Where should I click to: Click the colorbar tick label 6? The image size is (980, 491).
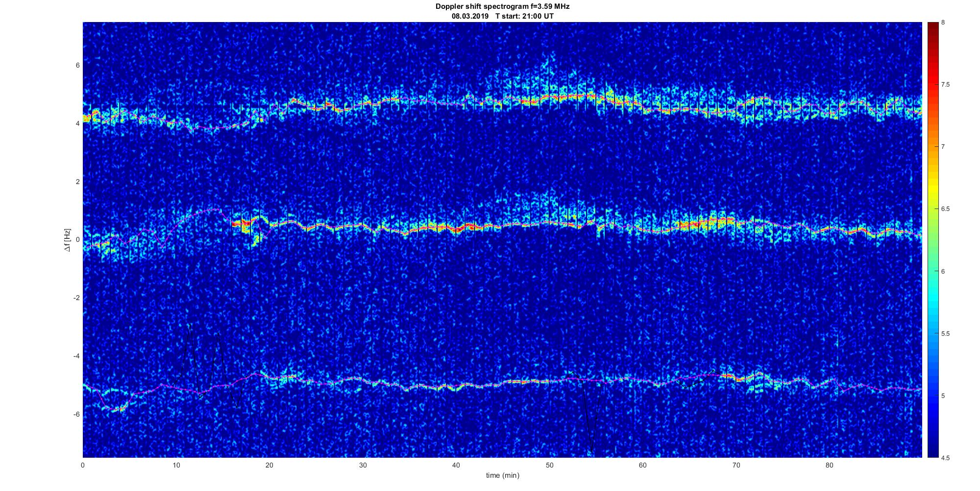click(943, 271)
